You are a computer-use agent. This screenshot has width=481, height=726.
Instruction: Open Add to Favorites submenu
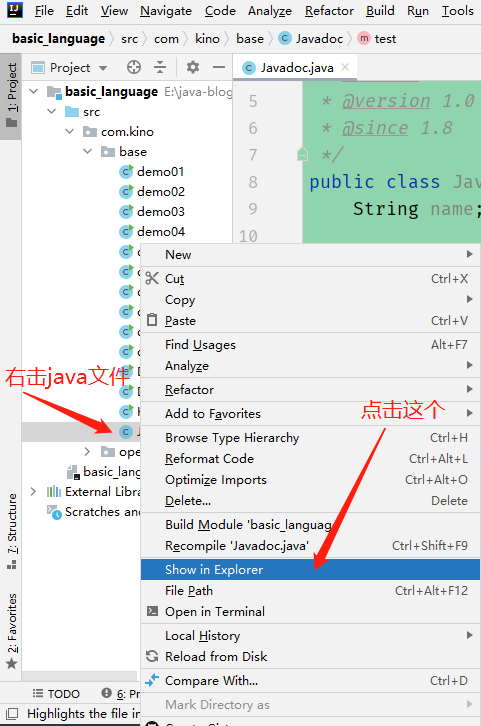(x=310, y=413)
